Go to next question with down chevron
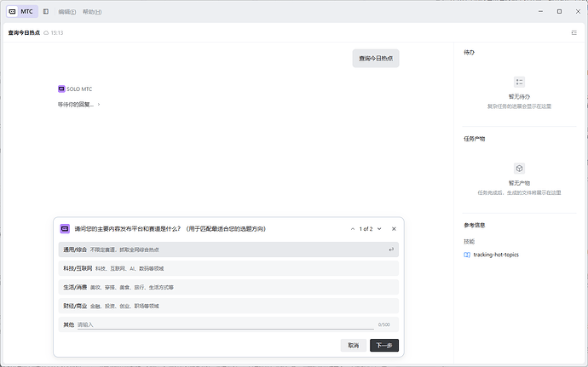The height and width of the screenshot is (367, 588). click(x=379, y=229)
